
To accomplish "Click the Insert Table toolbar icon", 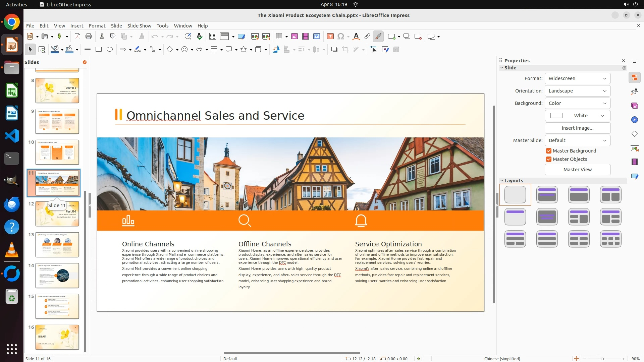I will [x=279, y=37].
